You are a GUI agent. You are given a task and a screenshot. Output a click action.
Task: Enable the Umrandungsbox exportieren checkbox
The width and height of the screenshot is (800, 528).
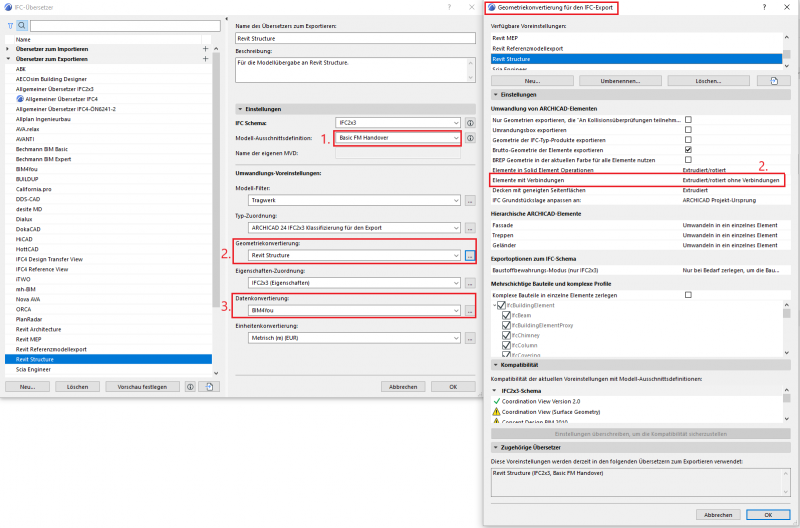point(688,129)
